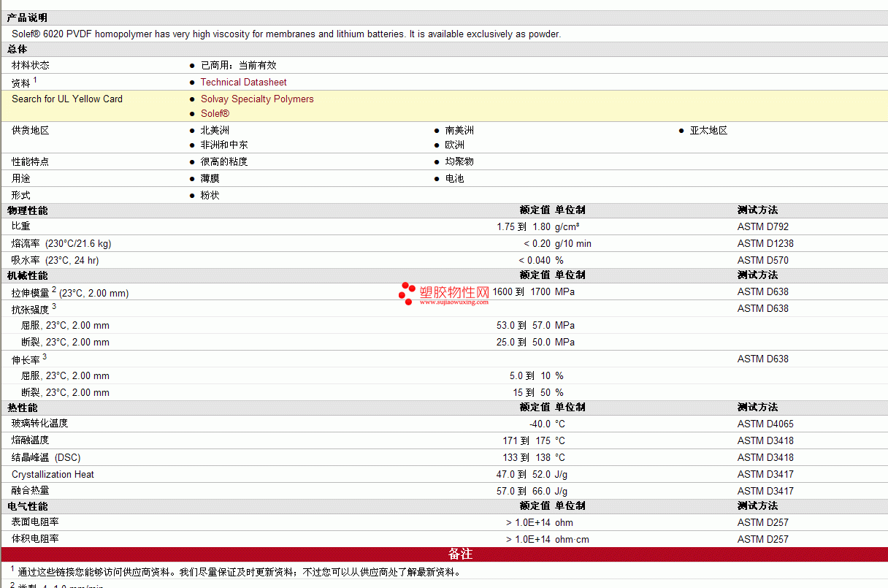888x588 pixels.
Task: Select the 体积电阻率 property label
Action: [x=35, y=539]
